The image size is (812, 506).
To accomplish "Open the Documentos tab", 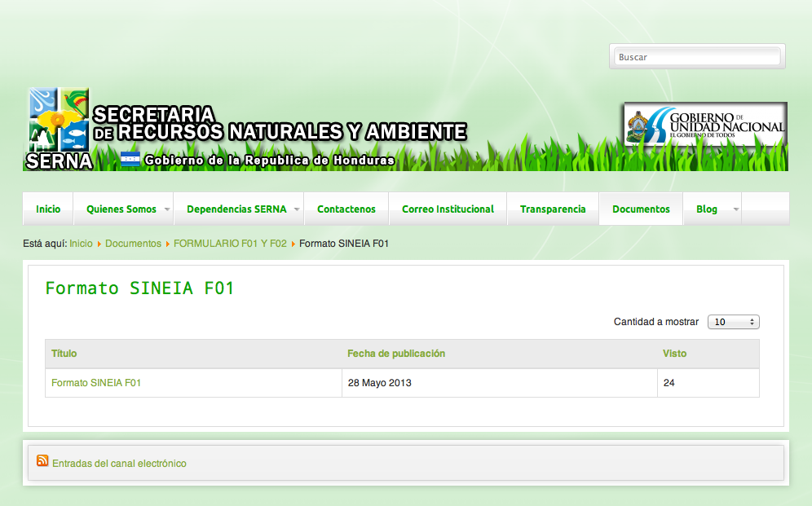I will (641, 209).
